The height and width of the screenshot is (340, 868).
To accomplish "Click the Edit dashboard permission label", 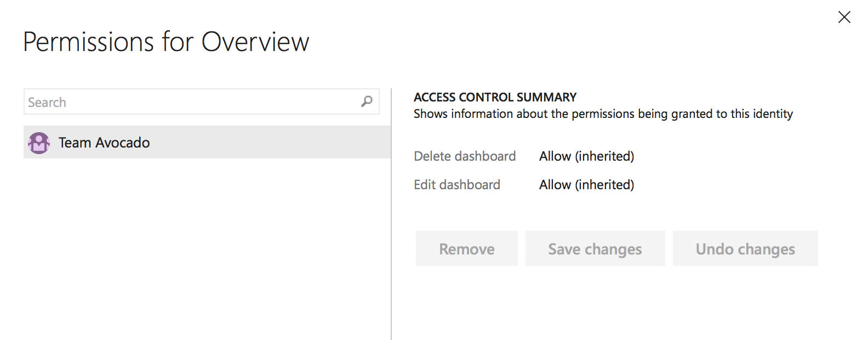I will coord(457,185).
